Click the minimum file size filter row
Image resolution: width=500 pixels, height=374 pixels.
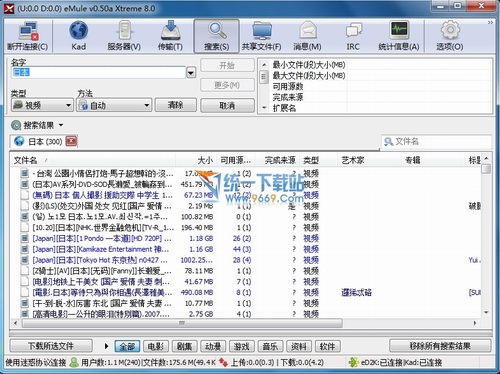point(380,65)
